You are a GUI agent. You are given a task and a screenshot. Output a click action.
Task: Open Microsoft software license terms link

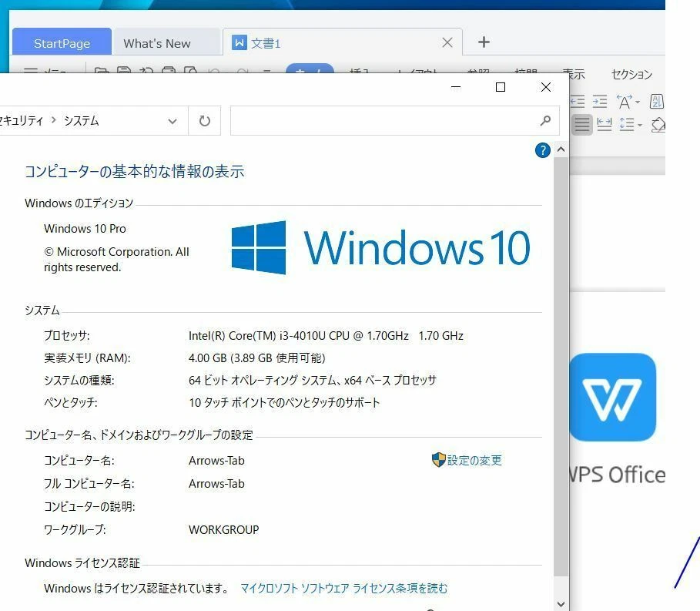[x=343, y=588]
